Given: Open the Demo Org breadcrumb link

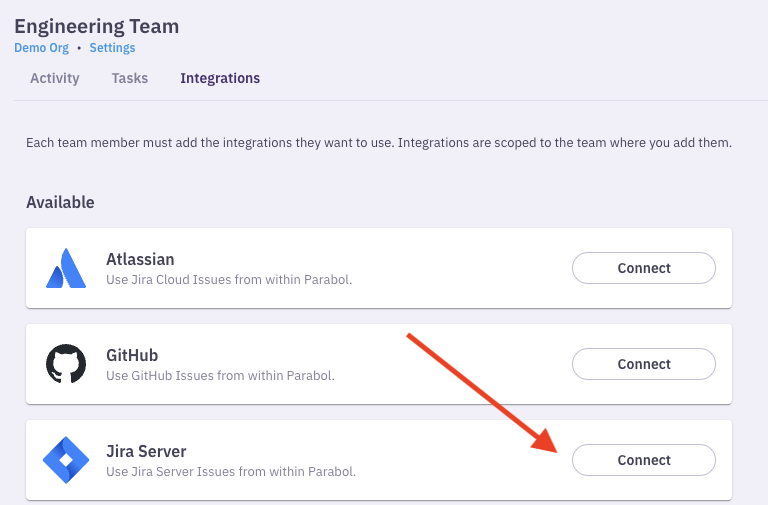Looking at the screenshot, I should 41,48.
